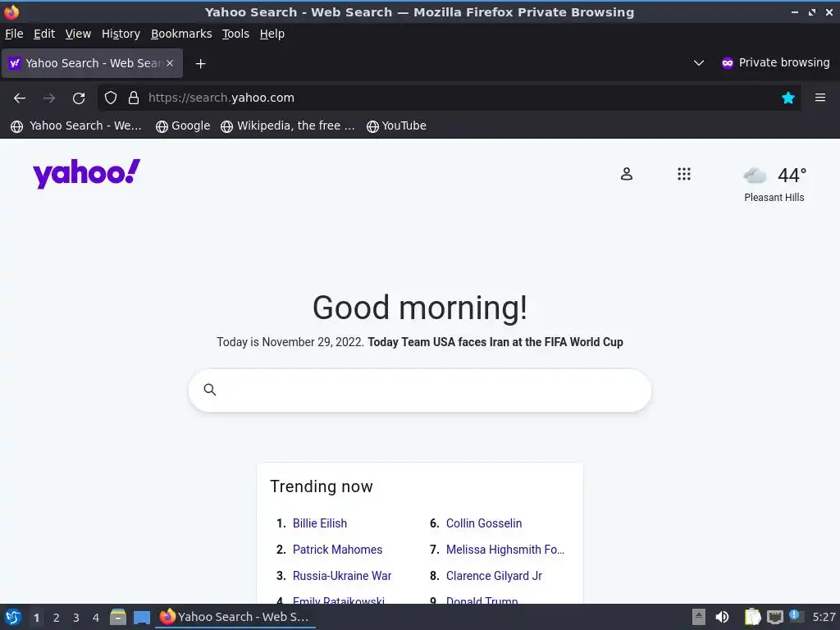Open Billie Eilish trending link
Screen dimensions: 840x630
(320, 523)
